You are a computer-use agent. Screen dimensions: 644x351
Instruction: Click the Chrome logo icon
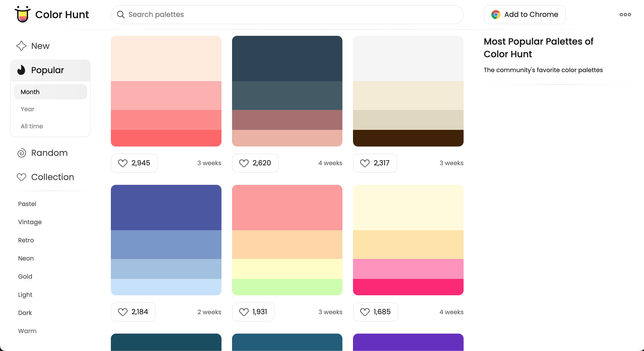tap(496, 15)
